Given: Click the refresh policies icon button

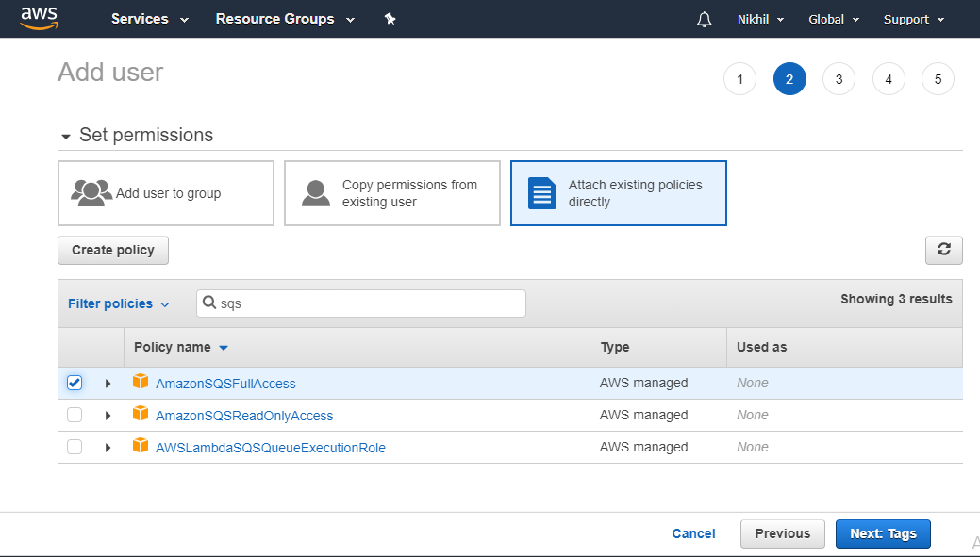Looking at the screenshot, I should 944,250.
